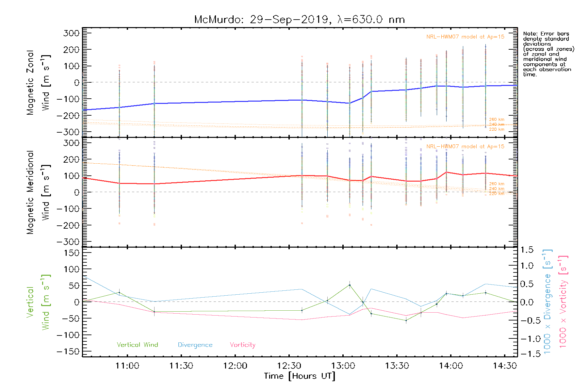Click the vertical wind peak point near 13:00

coord(350,285)
